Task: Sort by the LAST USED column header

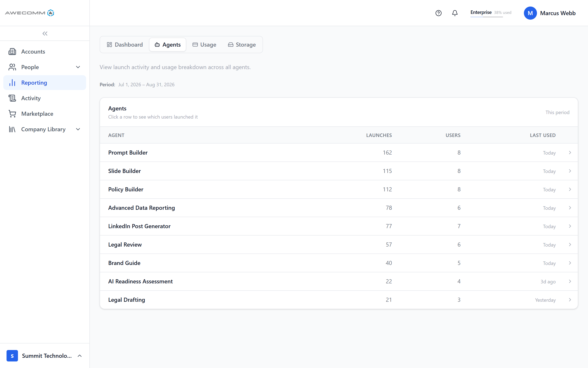Action: [542, 135]
